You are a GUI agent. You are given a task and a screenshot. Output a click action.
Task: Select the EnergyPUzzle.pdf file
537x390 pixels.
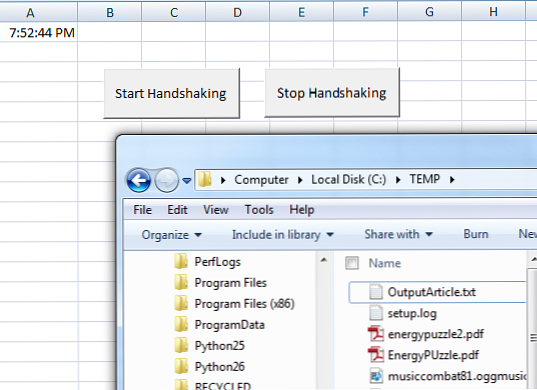pos(433,355)
